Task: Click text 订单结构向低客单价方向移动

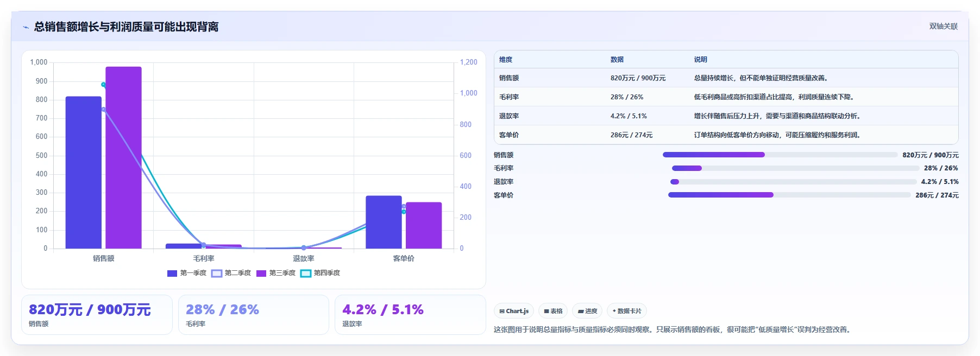Action: [x=737, y=135]
